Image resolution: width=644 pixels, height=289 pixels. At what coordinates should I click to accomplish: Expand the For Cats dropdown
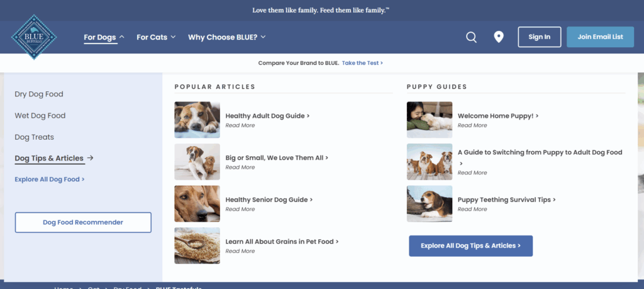(x=156, y=37)
